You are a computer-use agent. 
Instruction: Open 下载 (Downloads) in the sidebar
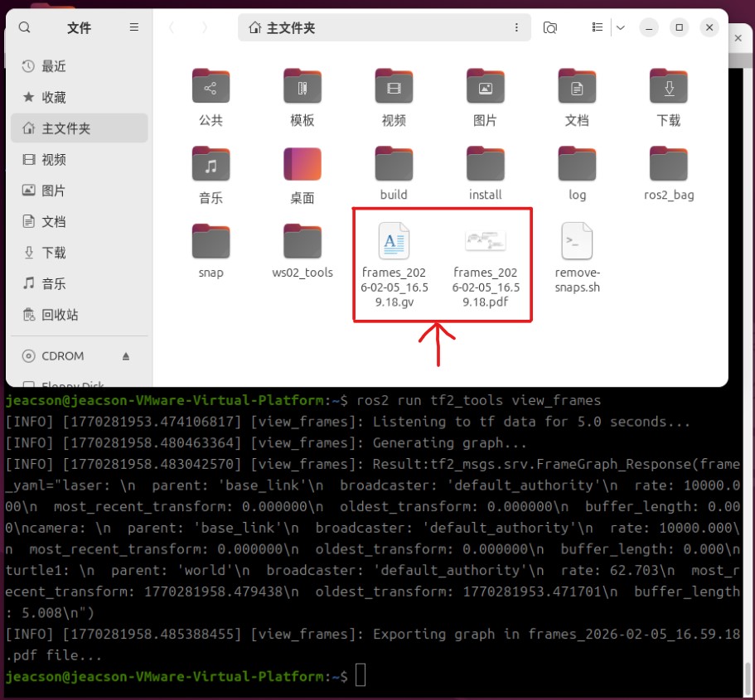pyautogui.click(x=54, y=253)
